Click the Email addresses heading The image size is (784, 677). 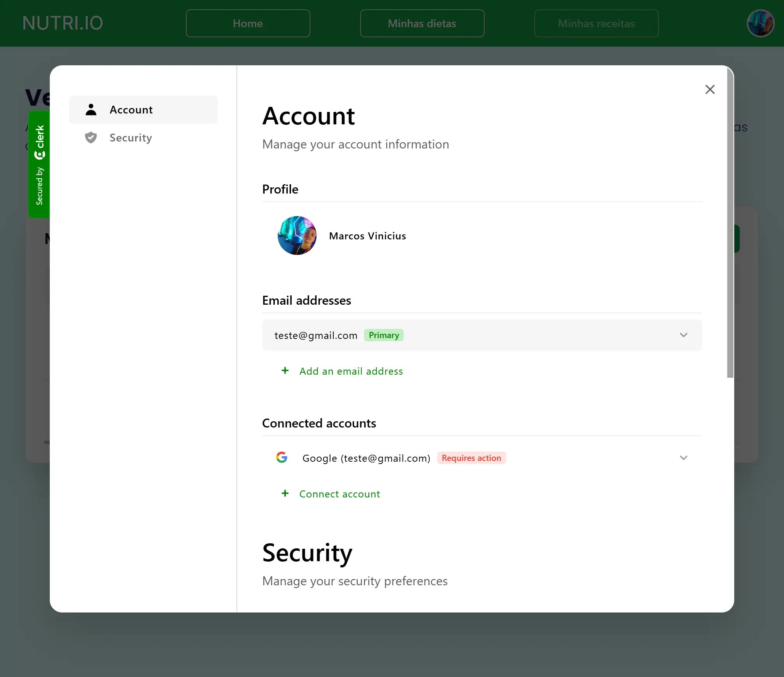pos(306,300)
